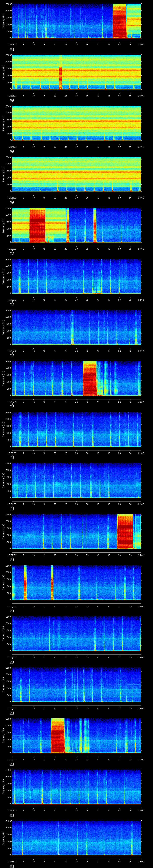
Task: Click the 10:33:00 start time label
Action: tap(12, 606)
